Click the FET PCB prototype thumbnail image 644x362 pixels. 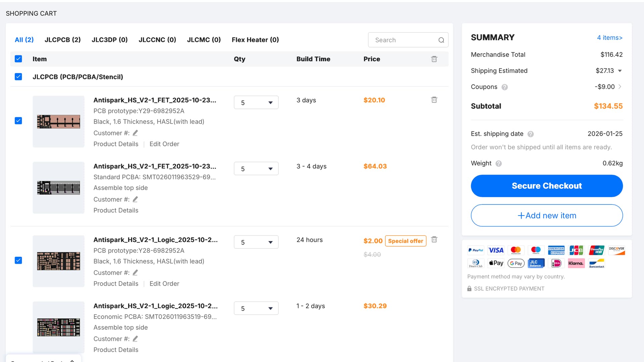point(58,122)
